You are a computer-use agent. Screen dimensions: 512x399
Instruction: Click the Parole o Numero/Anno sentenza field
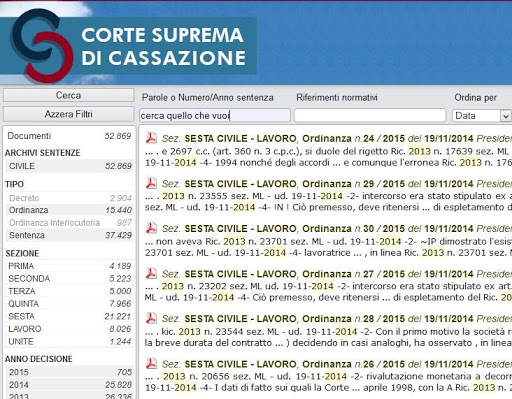tap(215, 116)
